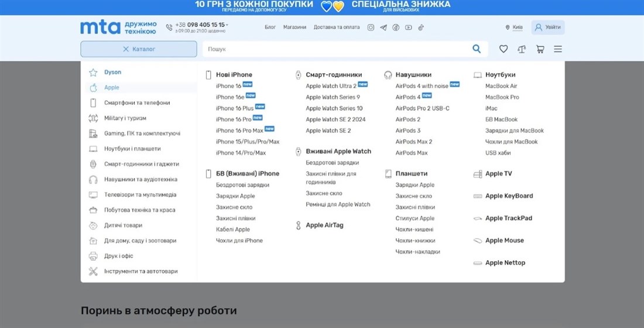Click the search magnifier icon

coord(477,49)
